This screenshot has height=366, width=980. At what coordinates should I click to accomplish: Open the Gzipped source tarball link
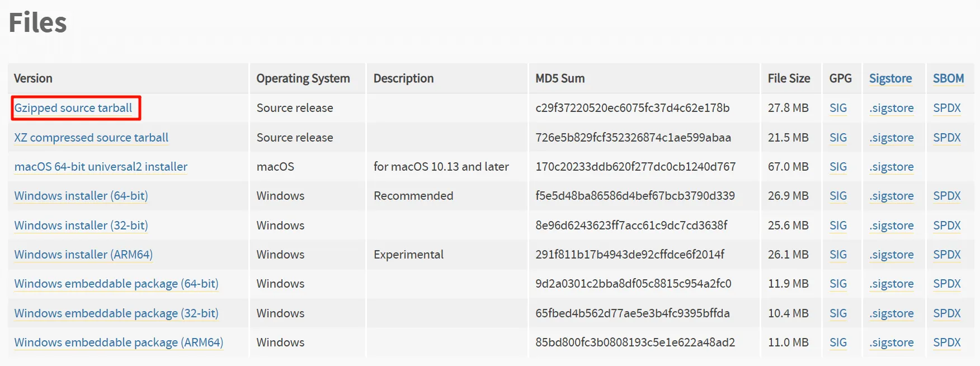(73, 108)
